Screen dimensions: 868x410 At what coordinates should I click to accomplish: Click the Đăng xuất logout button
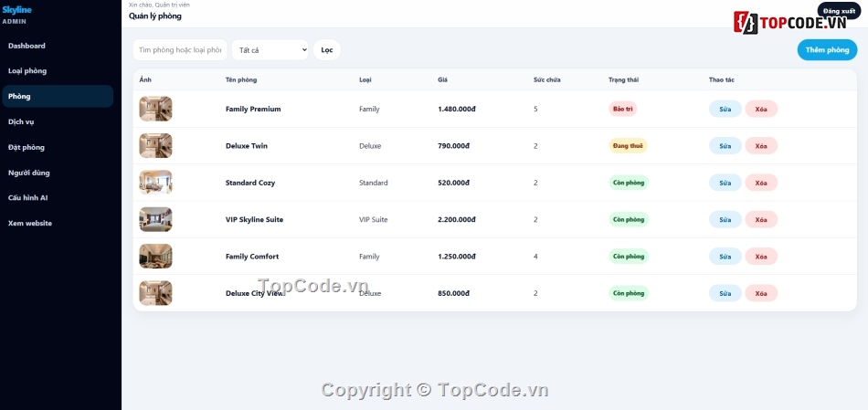point(839,11)
